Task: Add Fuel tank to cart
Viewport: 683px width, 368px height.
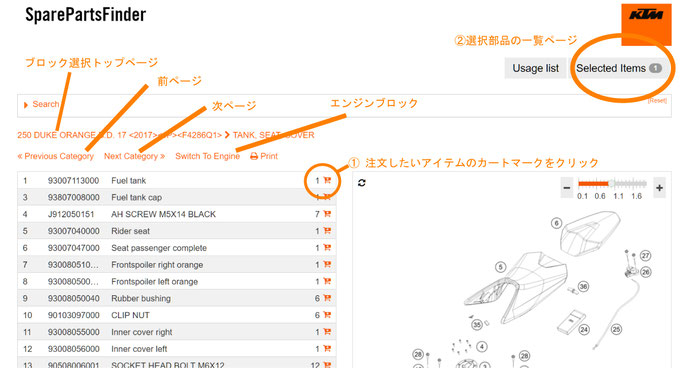Action: click(327, 180)
